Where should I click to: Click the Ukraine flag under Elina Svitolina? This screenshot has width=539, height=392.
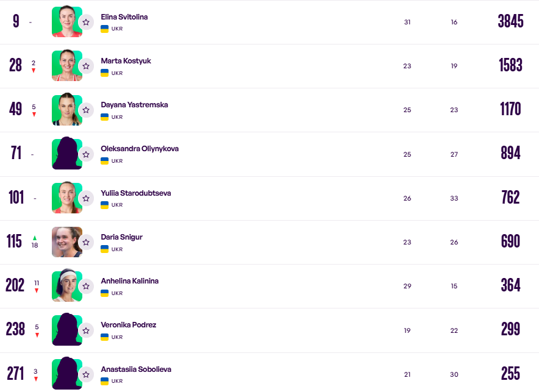tap(104, 29)
